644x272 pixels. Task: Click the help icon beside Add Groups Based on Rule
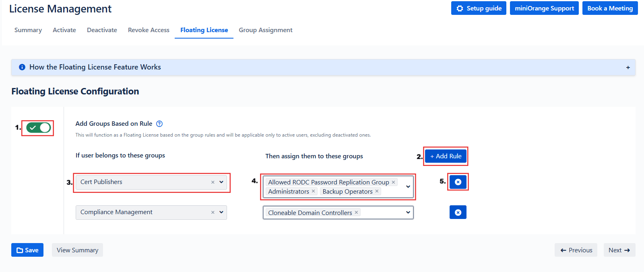point(159,124)
